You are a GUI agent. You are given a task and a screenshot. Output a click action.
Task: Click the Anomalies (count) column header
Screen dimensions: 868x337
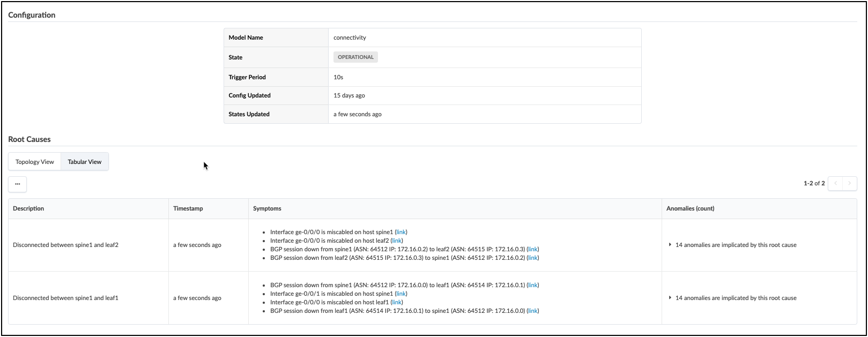[x=690, y=208]
